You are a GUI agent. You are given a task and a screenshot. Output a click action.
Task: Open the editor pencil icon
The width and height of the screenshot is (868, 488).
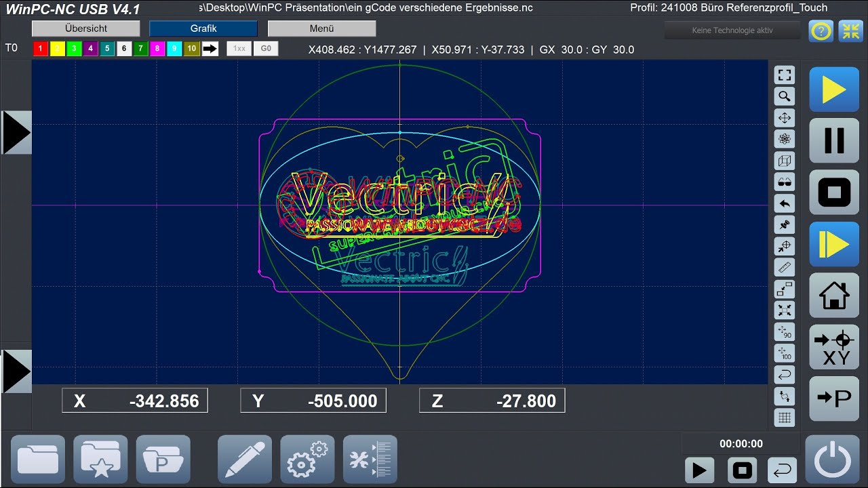coord(244,460)
